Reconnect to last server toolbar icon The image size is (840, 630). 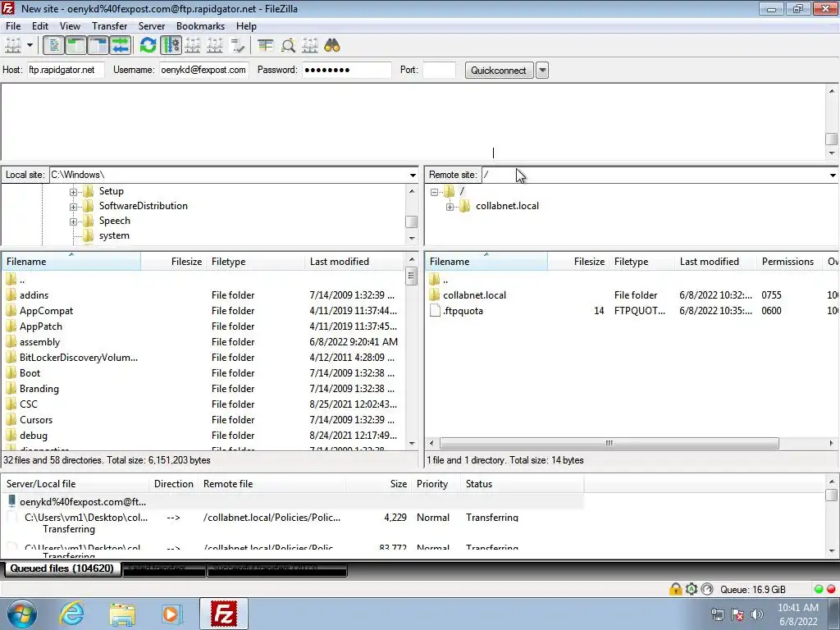tap(237, 46)
